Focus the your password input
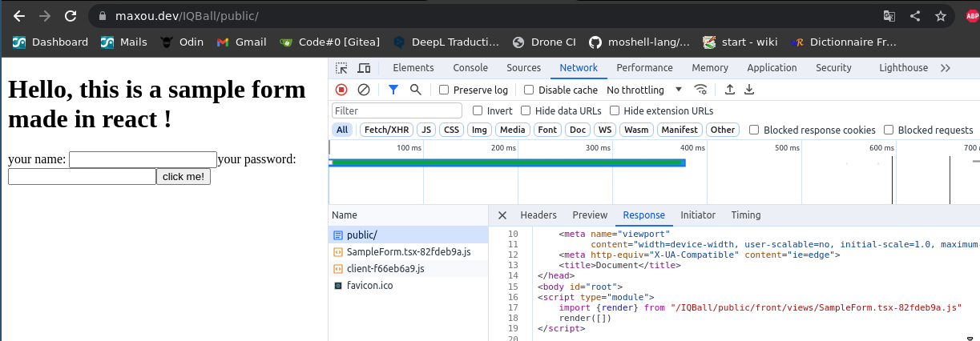 (x=82, y=177)
